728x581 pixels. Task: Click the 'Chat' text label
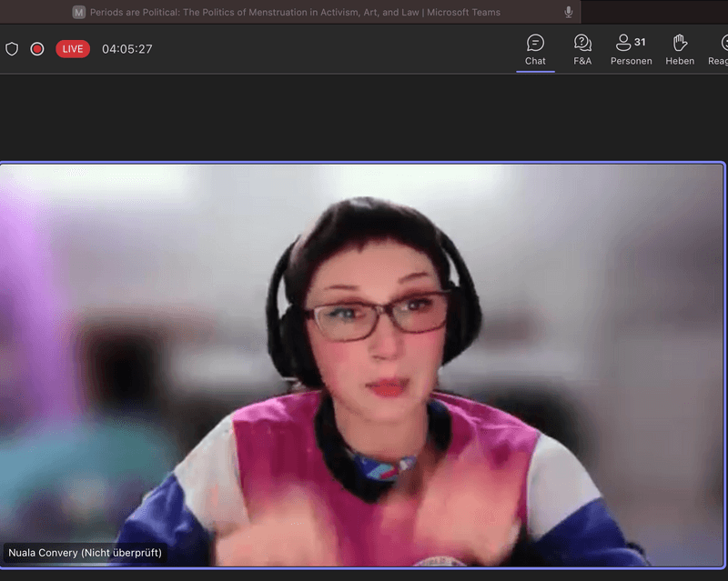535,61
